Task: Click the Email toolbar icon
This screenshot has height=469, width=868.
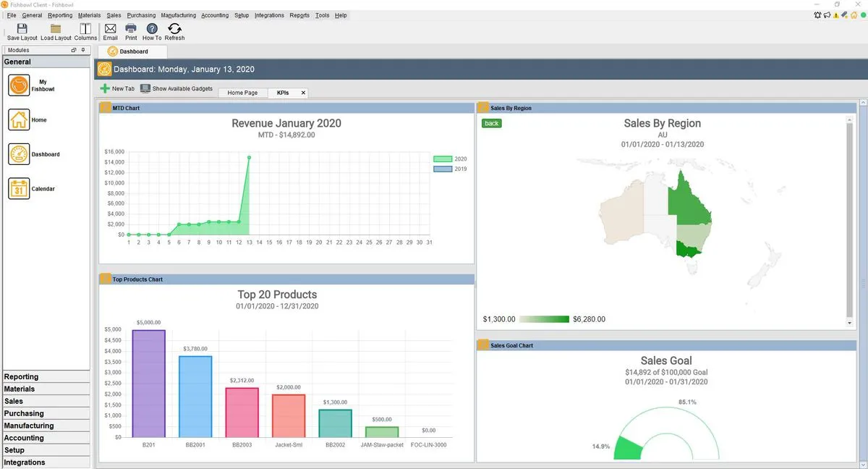Action: coord(110,30)
